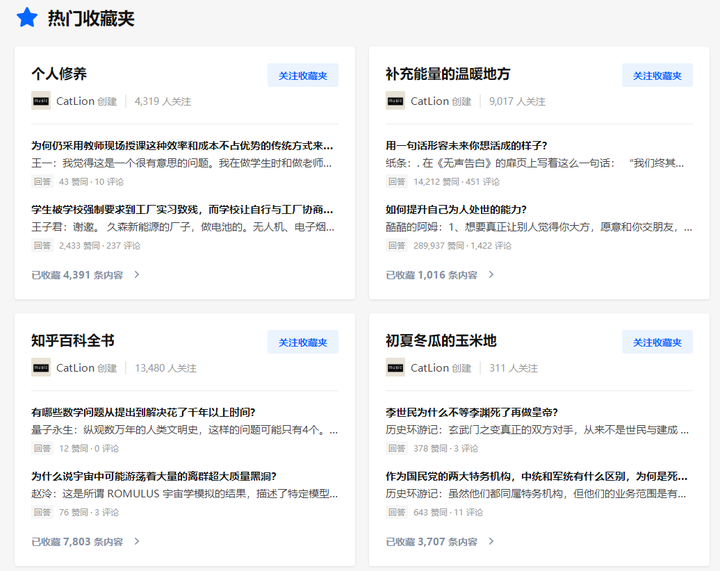Open CatLion profile name in 补充能量的温暖地方 card
The height and width of the screenshot is (571, 720).
tap(430, 101)
